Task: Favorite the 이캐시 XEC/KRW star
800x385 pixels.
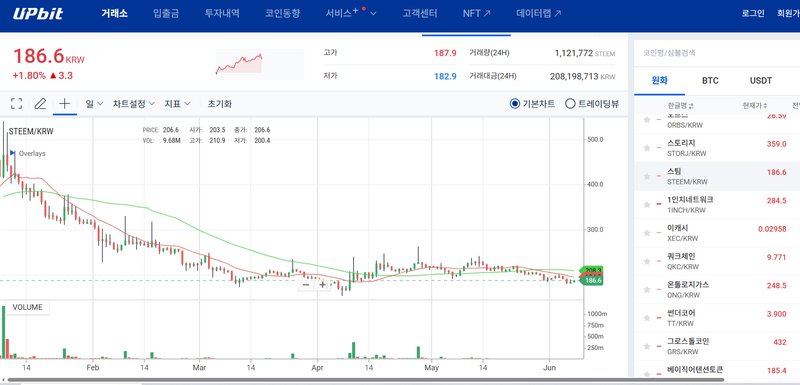Action: 646,234
